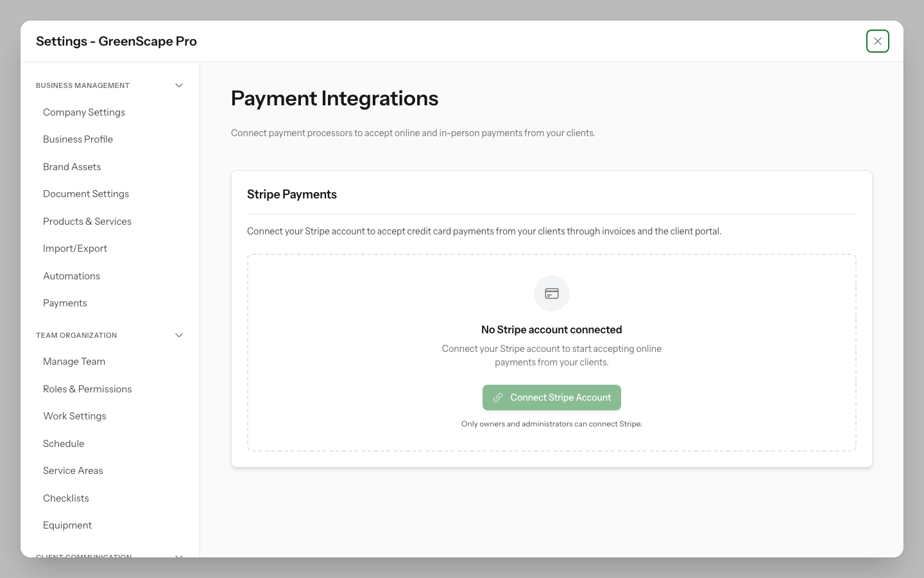Click the link icon inside Connect Stripe button
Image resolution: width=924 pixels, height=578 pixels.
pos(498,398)
